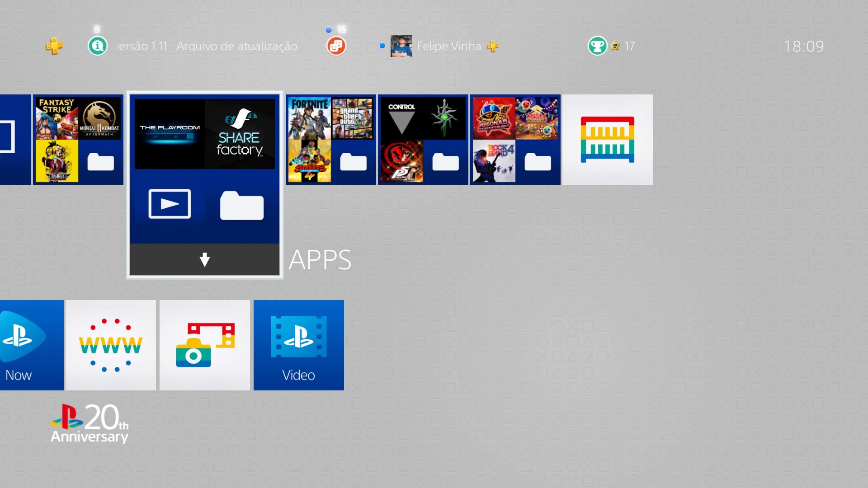Launch the Capture Gallery app

(x=205, y=345)
